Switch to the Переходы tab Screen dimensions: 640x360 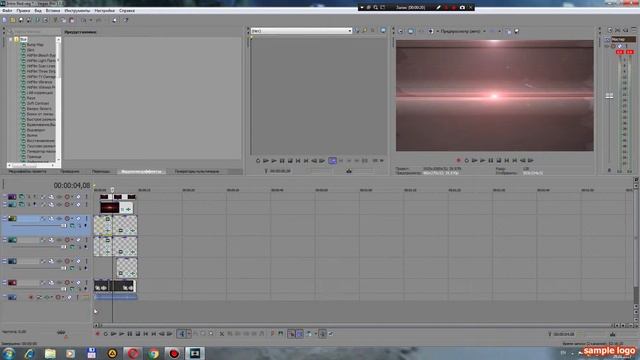pos(101,171)
